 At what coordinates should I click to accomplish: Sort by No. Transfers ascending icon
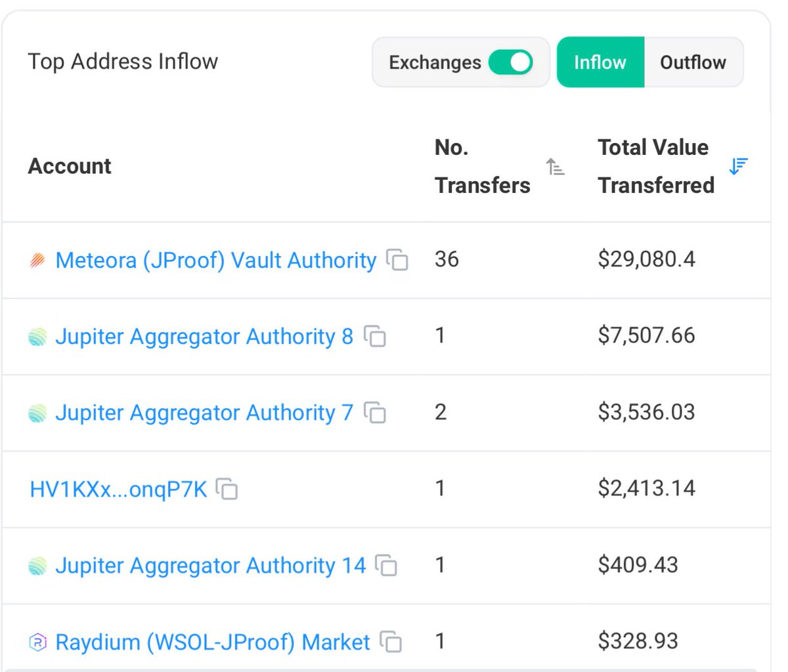coord(555,167)
